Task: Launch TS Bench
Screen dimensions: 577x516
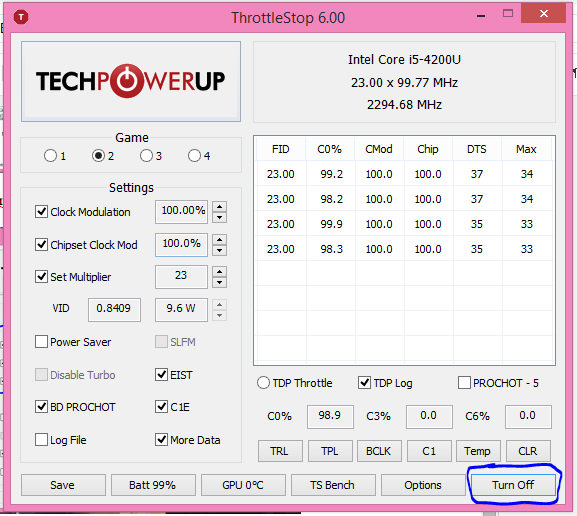Action: pyautogui.click(x=333, y=485)
